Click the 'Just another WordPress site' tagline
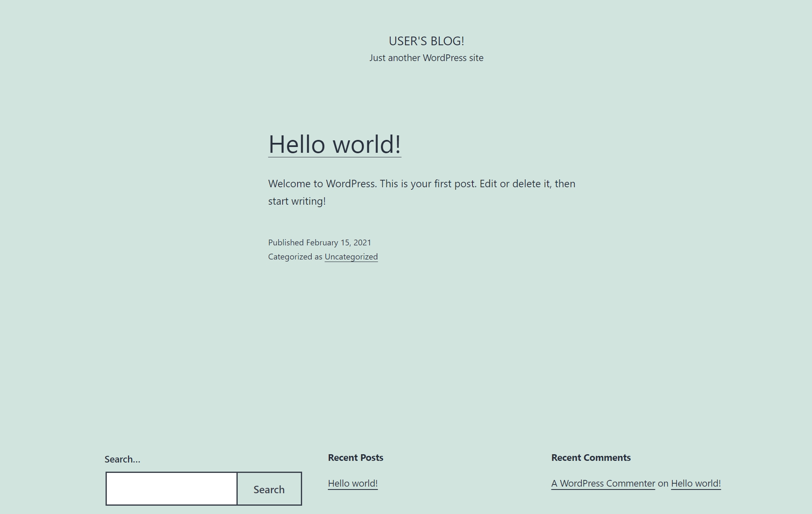The width and height of the screenshot is (812, 514). pos(426,58)
